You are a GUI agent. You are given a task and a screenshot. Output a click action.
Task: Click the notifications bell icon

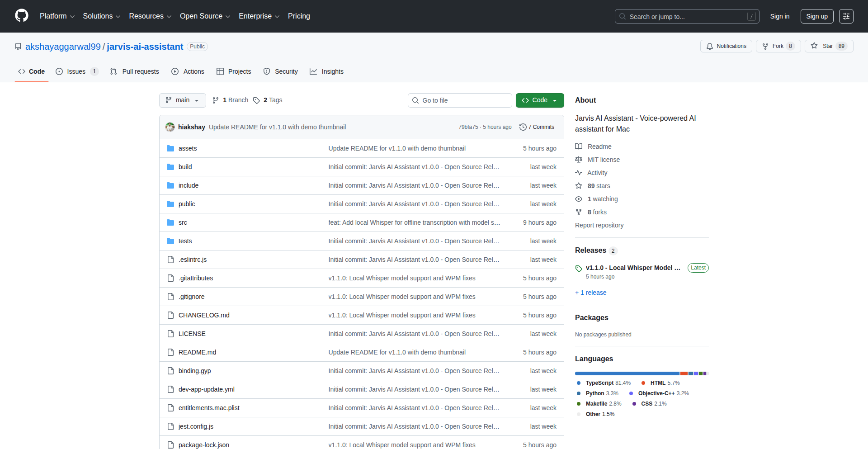(710, 46)
